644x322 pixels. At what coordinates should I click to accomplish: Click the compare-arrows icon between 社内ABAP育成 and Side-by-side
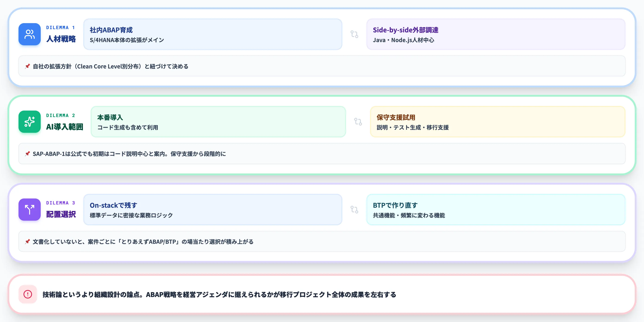(354, 34)
